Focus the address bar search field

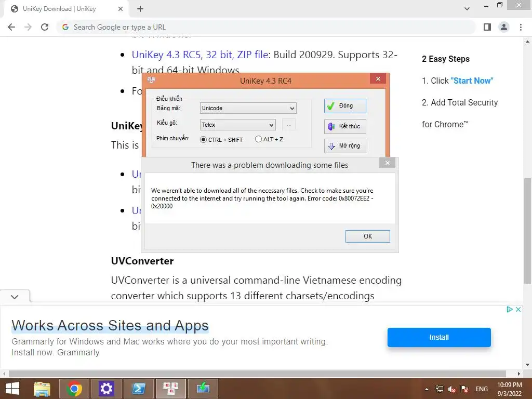pos(265,27)
